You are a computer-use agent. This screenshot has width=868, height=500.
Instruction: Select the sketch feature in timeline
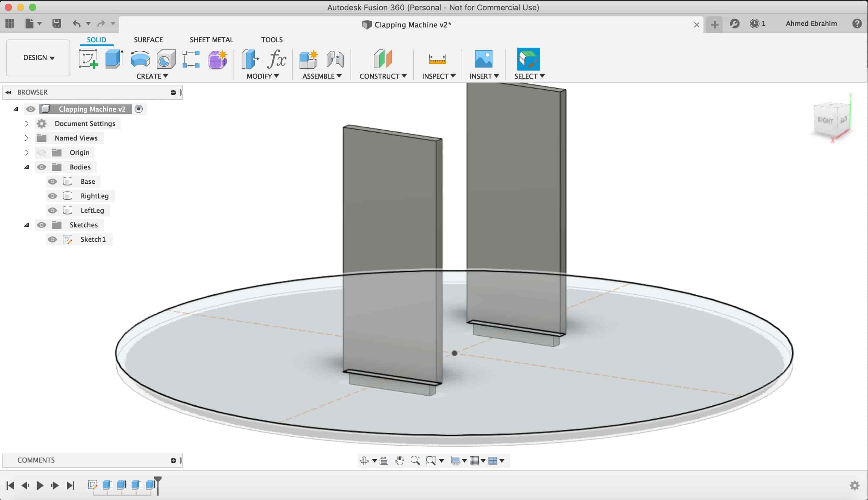tap(92, 485)
